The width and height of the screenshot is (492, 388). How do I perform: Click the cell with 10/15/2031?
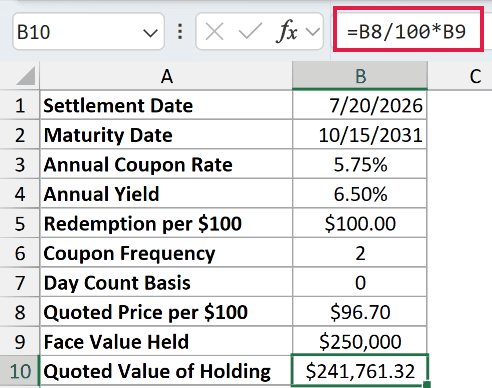click(x=360, y=135)
